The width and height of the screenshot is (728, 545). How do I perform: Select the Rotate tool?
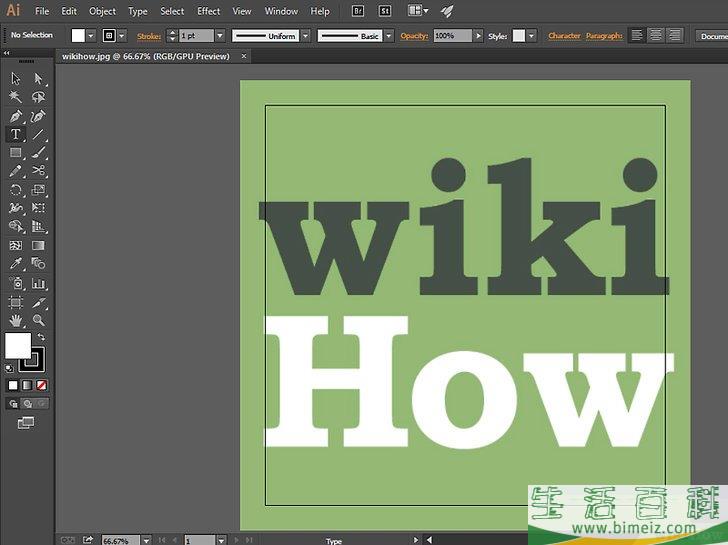tap(16, 190)
